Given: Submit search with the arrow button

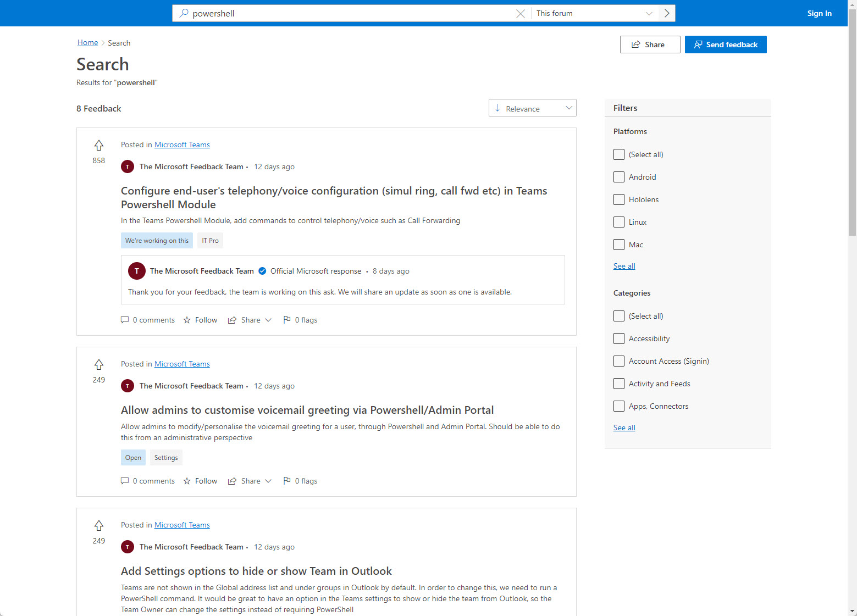Looking at the screenshot, I should pyautogui.click(x=667, y=14).
